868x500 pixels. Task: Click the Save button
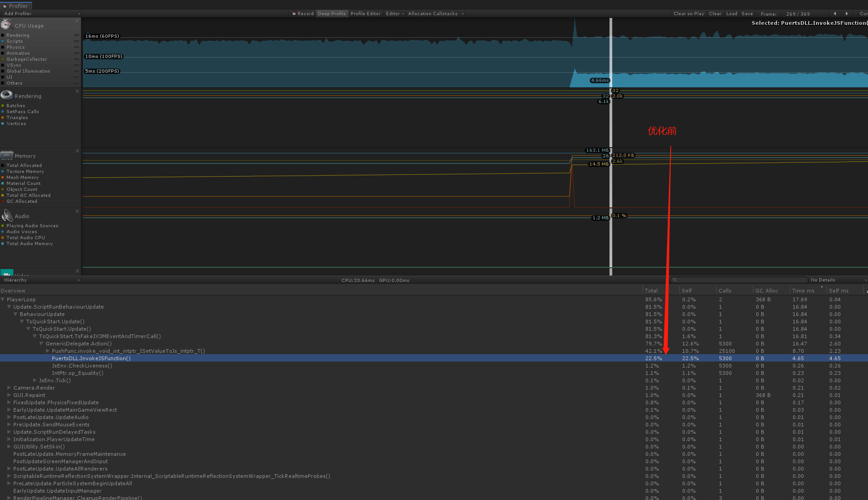coord(747,13)
